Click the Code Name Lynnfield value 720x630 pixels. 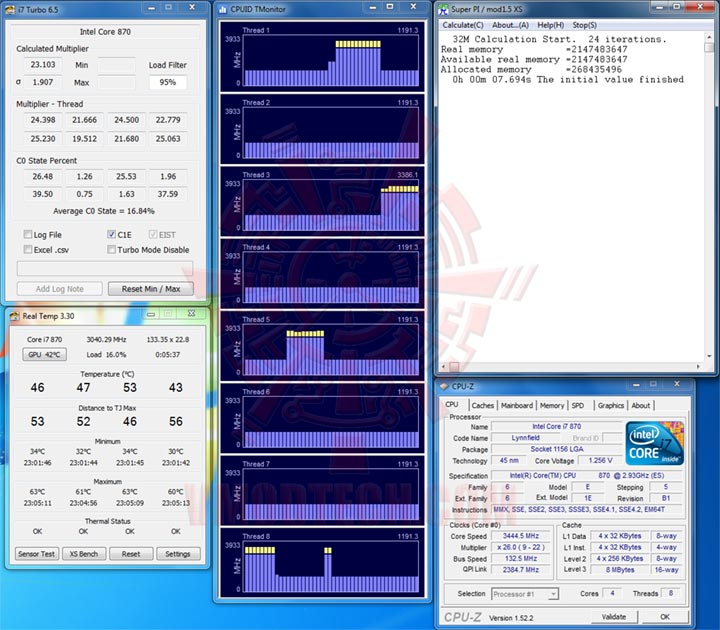pyautogui.click(x=525, y=438)
